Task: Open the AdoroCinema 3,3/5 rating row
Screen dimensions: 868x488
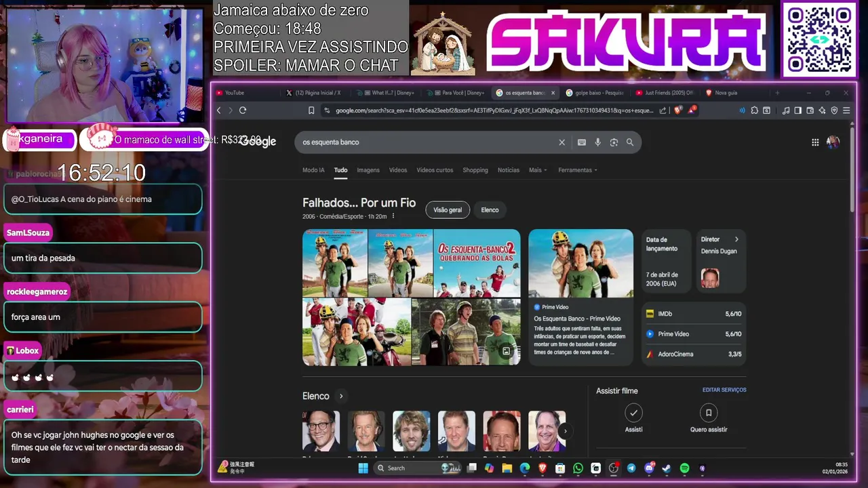Action: pos(694,354)
